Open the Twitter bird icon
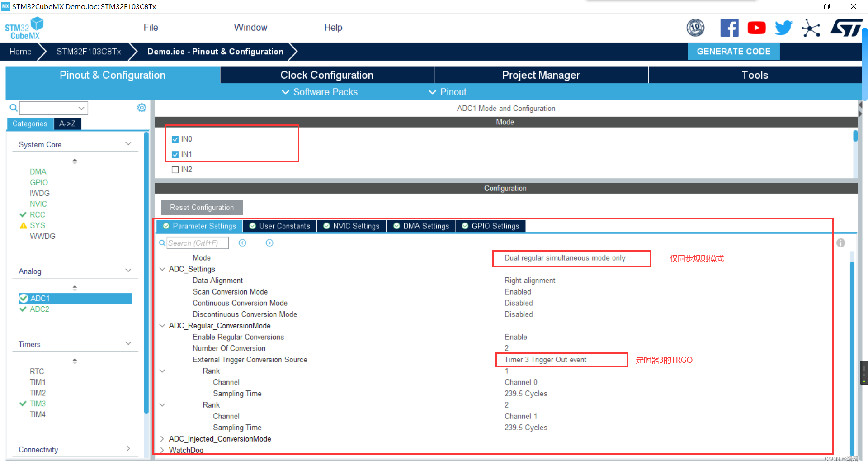Screen dimensions: 868x466 tap(783, 28)
